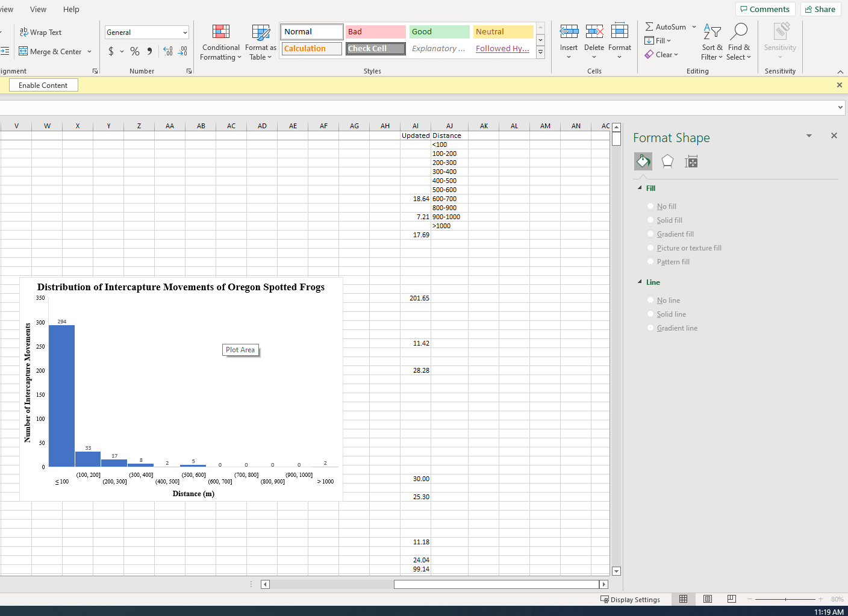Select the Pattern fill option

pos(668,262)
